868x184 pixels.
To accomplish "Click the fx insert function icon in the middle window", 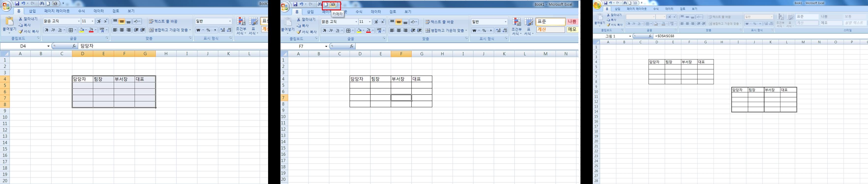I will [351, 46].
